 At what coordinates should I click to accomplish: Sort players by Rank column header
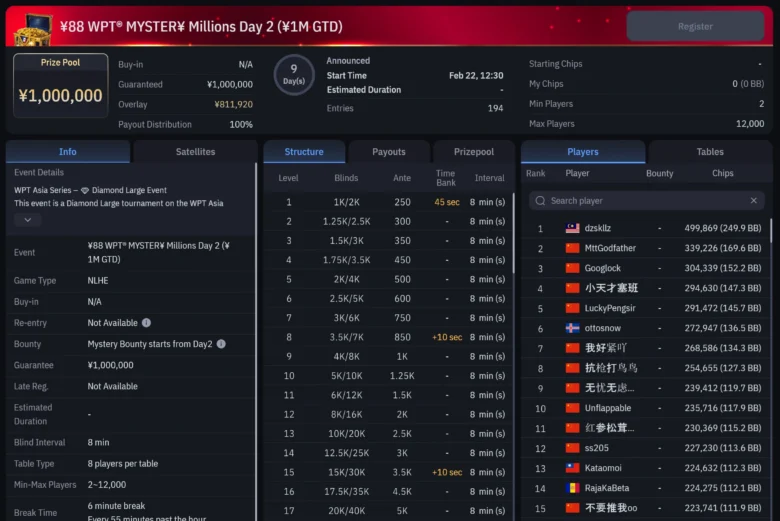535,173
